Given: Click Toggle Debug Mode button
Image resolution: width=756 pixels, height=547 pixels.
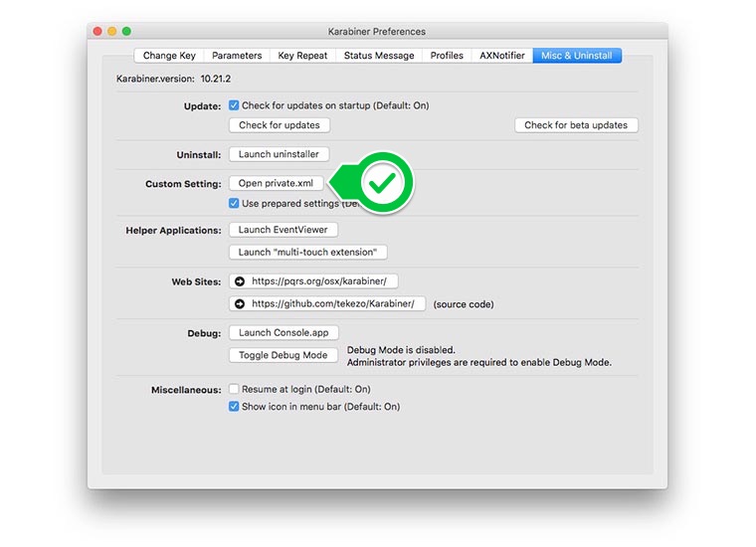Looking at the screenshot, I should (283, 355).
